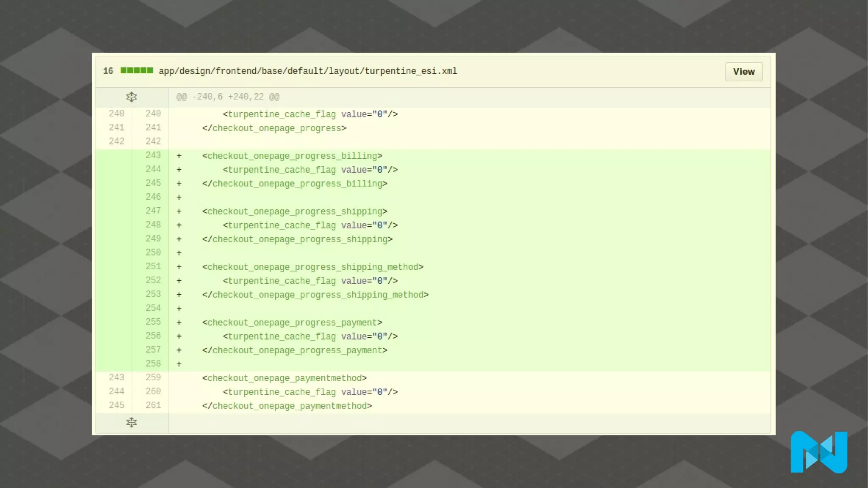Select new line number 259
Screen dimensions: 868x488
click(153, 377)
